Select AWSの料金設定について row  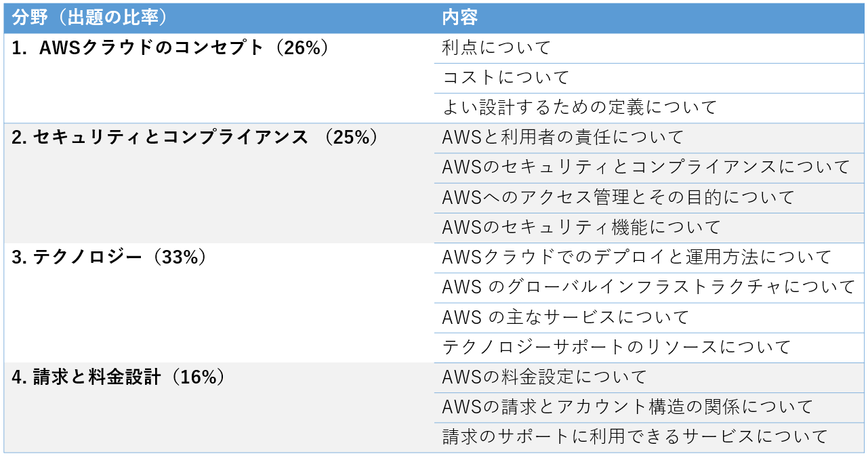[649, 377]
